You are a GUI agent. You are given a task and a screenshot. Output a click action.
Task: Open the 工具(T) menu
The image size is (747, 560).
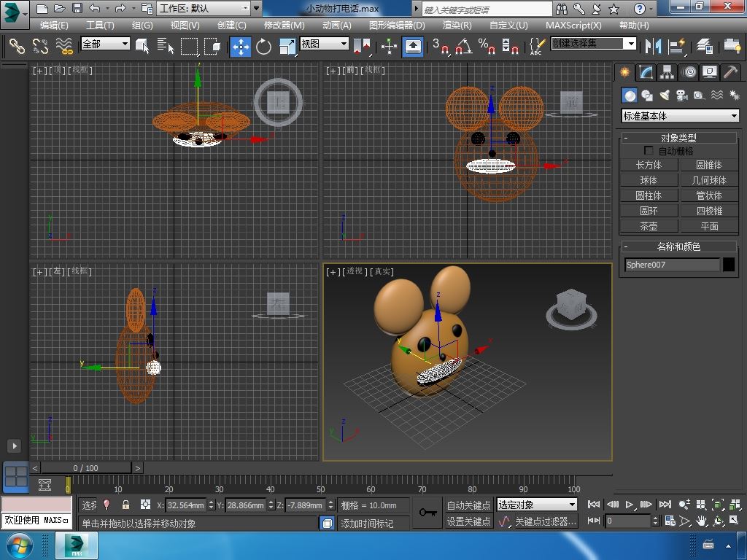(x=99, y=26)
